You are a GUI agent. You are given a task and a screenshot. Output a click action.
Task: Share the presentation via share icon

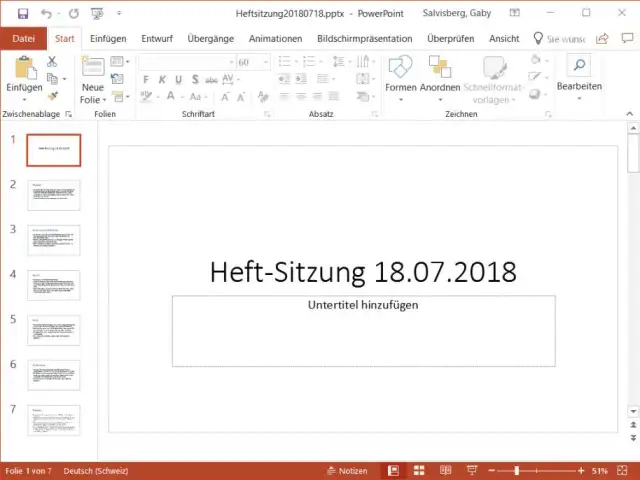click(602, 39)
